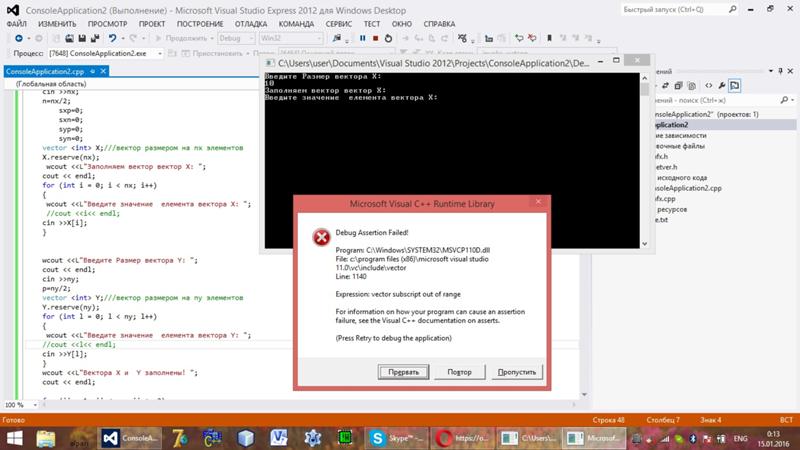Click Строка 48 in the status bar

609,420
